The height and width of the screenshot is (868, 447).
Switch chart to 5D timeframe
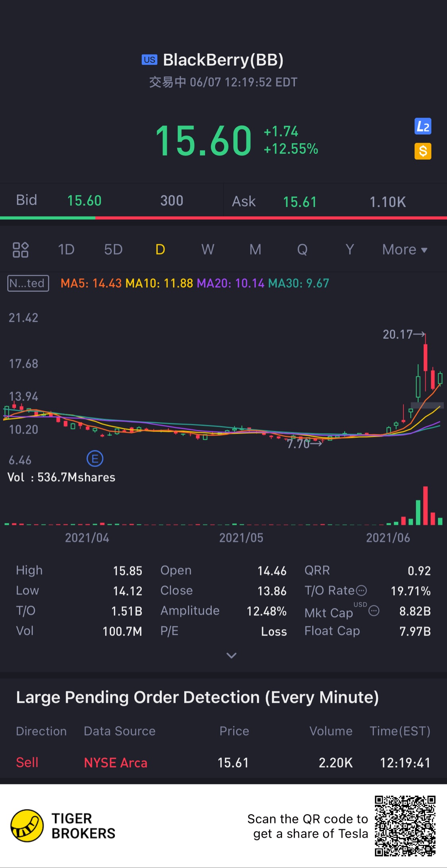113,250
